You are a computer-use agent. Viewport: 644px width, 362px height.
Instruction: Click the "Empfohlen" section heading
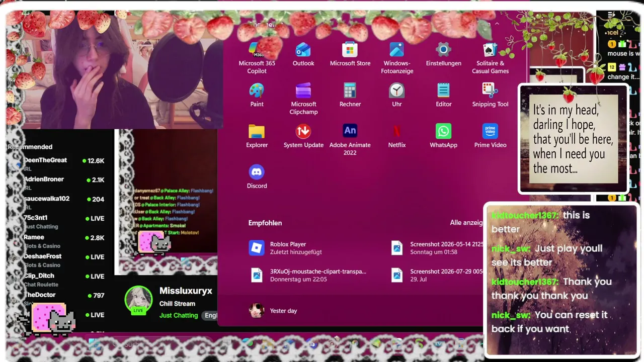[265, 223]
